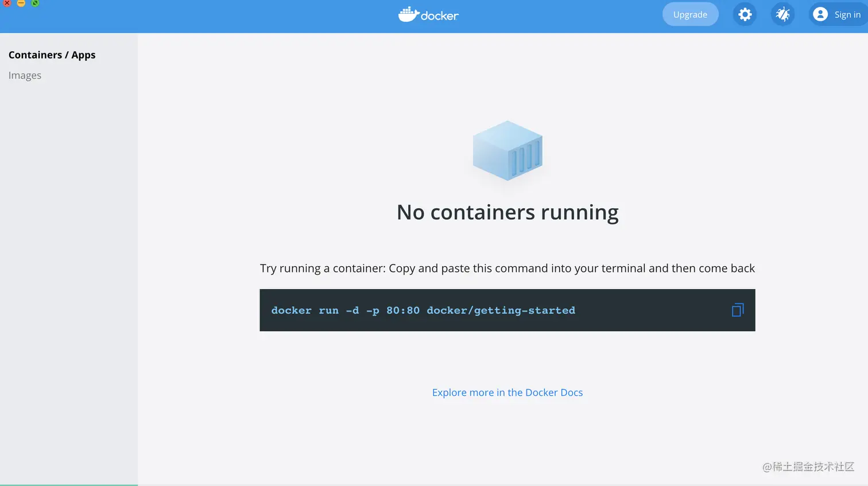The image size is (868, 486).
Task: Open the Troubleshoot bug icon
Action: click(x=782, y=14)
